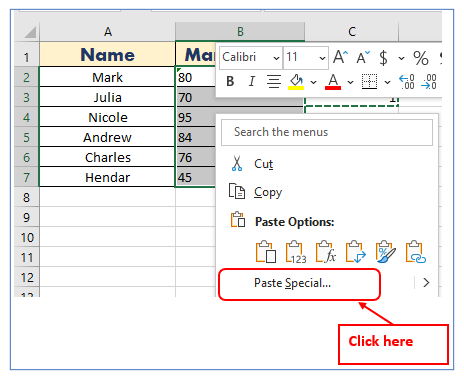Choose Paste Formatting brush option

pos(386,252)
